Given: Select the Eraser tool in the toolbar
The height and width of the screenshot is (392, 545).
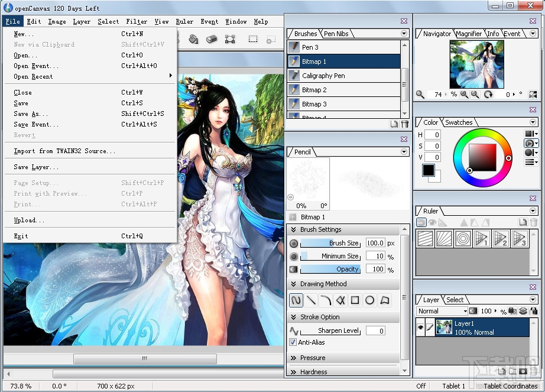Looking at the screenshot, I should pos(210,40).
